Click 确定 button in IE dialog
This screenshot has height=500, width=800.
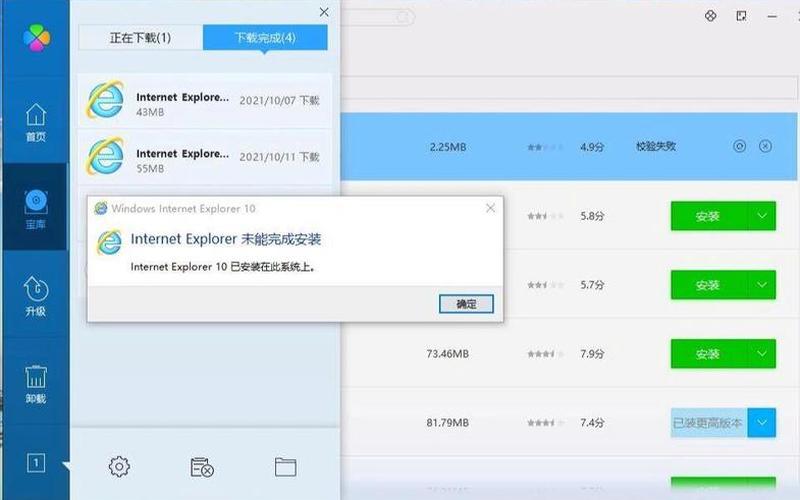tap(466, 304)
